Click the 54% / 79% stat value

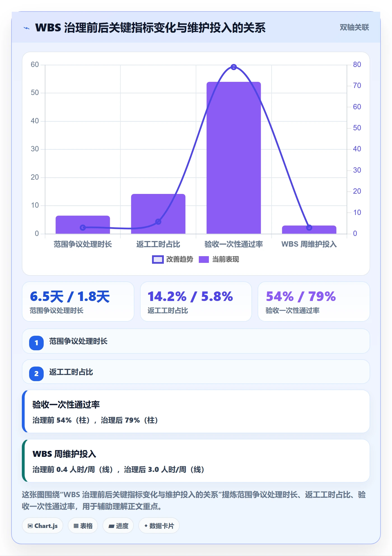pos(301,296)
